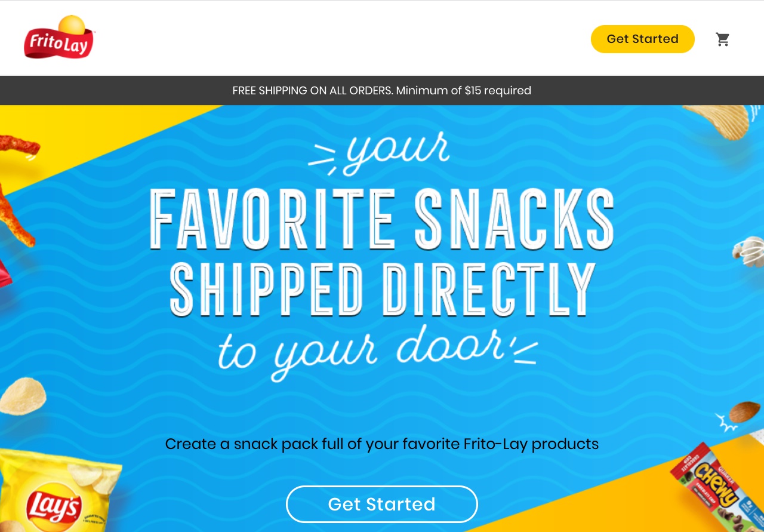Click the Favorite Snacks headline
This screenshot has width=764, height=532.
pyautogui.click(x=382, y=218)
